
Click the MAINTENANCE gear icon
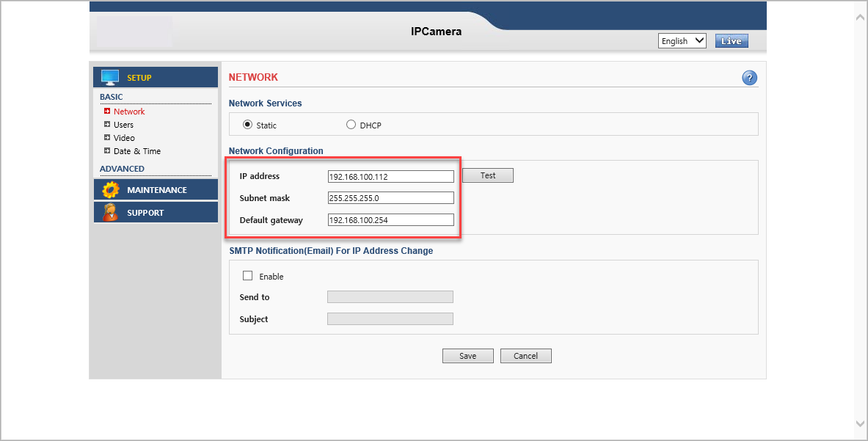tap(111, 190)
